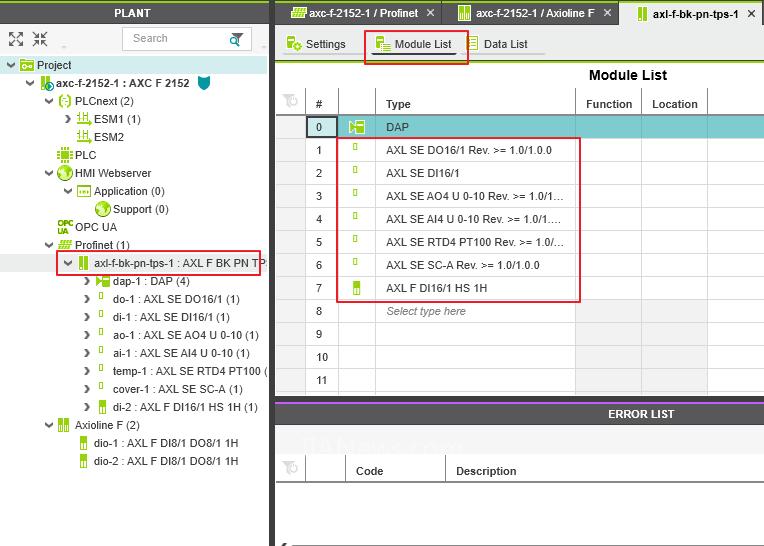Select the di-1 : AXL SE DI16/1 tree item

click(171, 317)
